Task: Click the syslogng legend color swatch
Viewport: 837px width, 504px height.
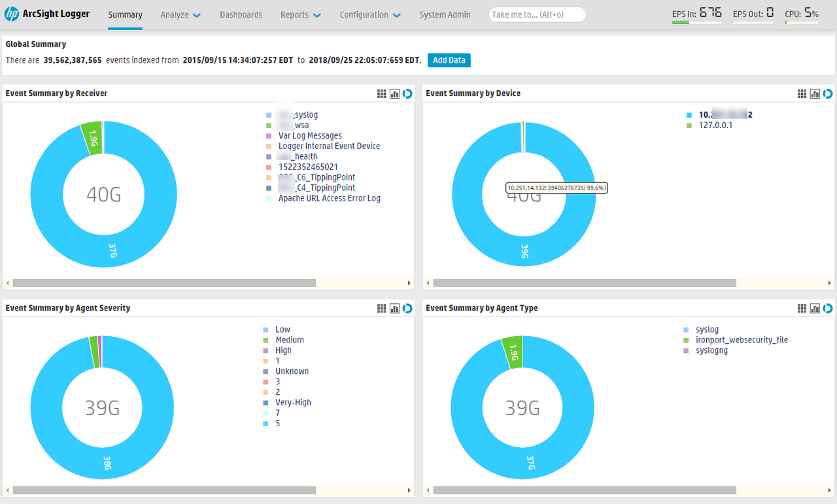Action: click(685, 351)
